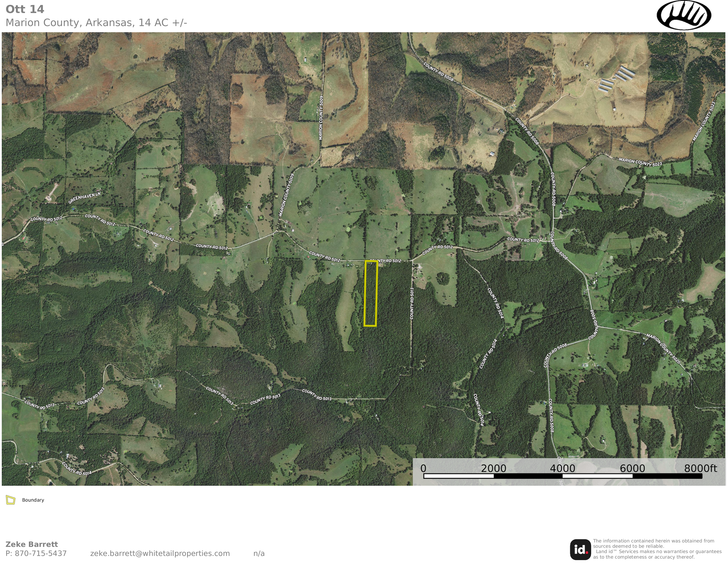
Task: Click the phone number 870-715-5437
Action: (x=41, y=553)
